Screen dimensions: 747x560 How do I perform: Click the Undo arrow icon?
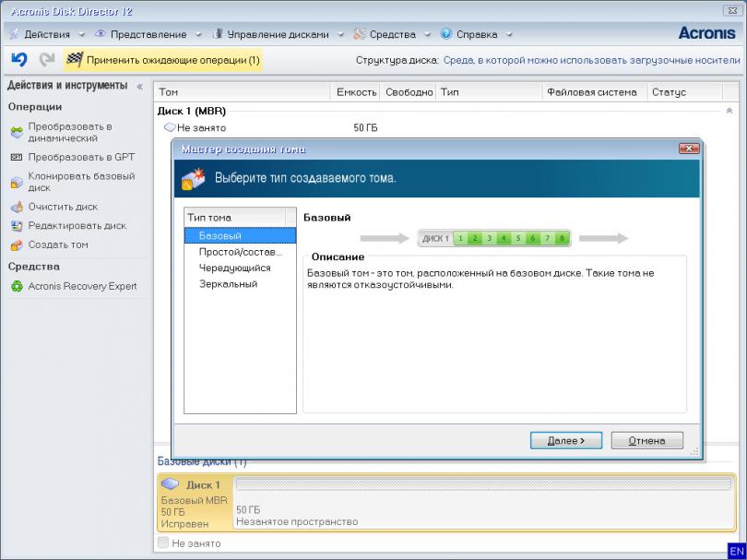point(18,60)
